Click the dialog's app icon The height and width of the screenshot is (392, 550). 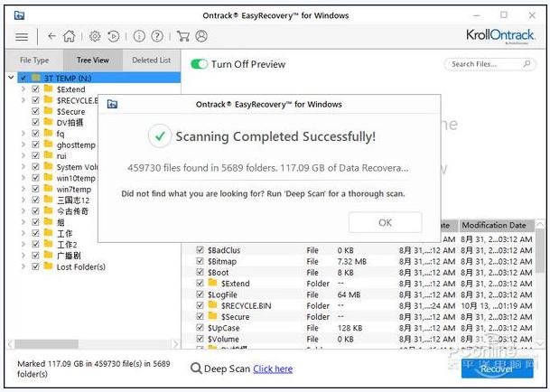click(112, 104)
